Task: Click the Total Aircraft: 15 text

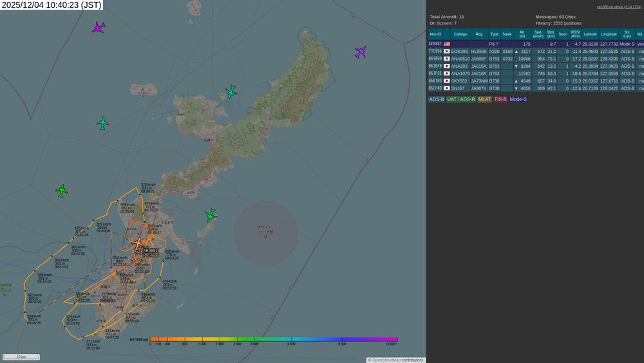Action: click(x=447, y=17)
